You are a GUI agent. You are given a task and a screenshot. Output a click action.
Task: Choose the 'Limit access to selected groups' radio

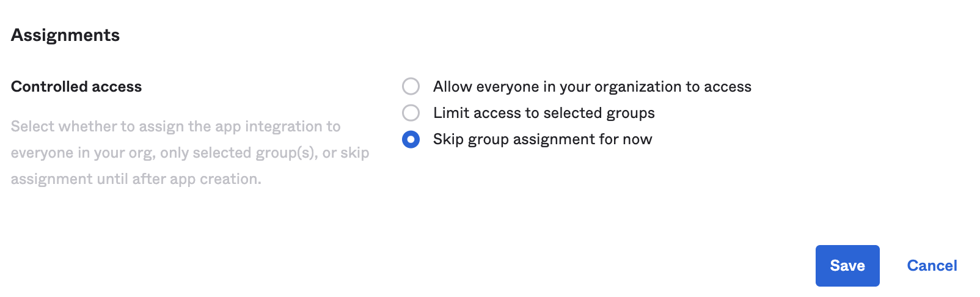point(411,113)
